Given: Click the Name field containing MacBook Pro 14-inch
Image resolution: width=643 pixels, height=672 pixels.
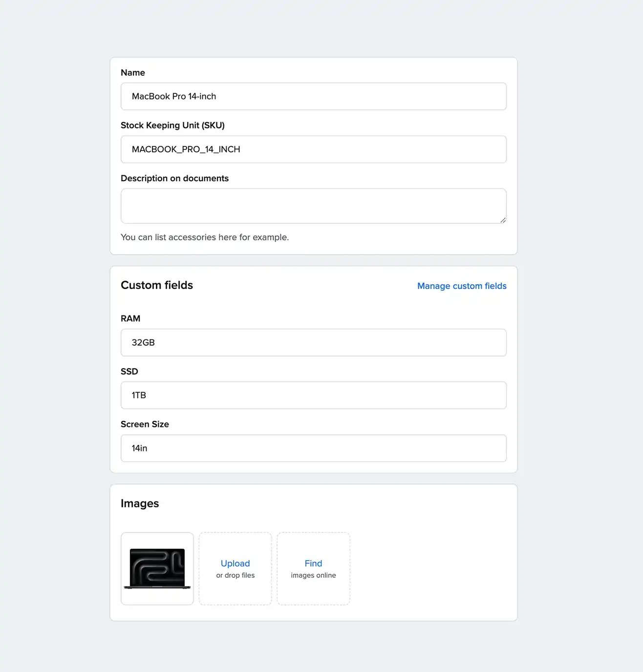Looking at the screenshot, I should [313, 97].
